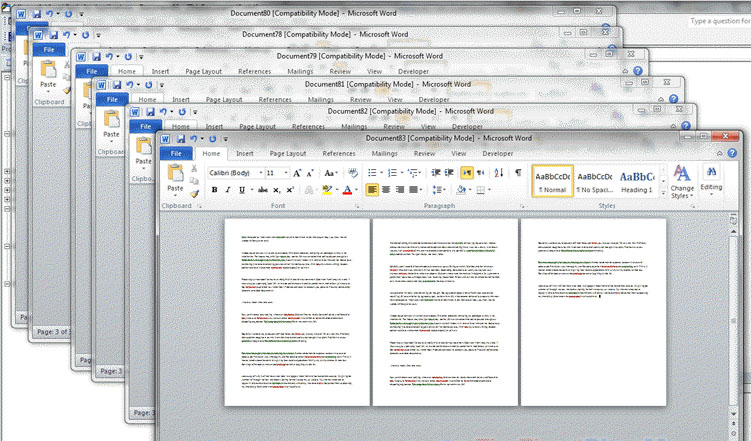Click the Paste icon in Document78 window
752x441 pixels.
tap(48, 70)
